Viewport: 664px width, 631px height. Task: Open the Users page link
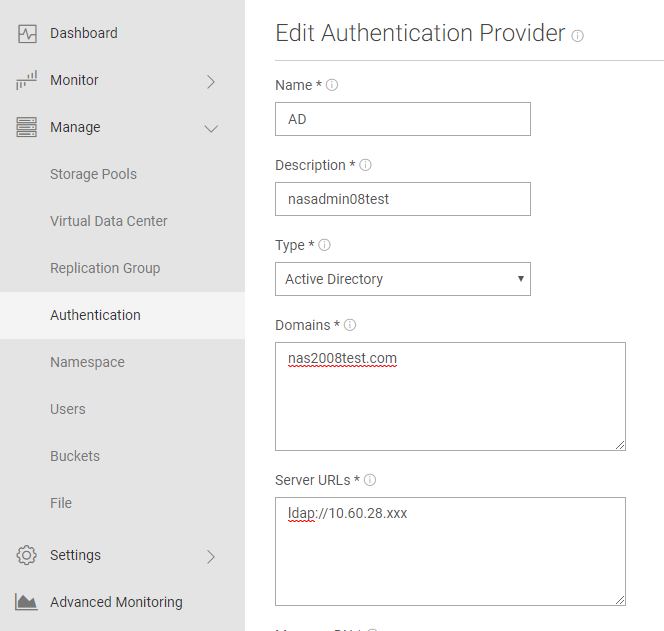pyautogui.click(x=68, y=409)
